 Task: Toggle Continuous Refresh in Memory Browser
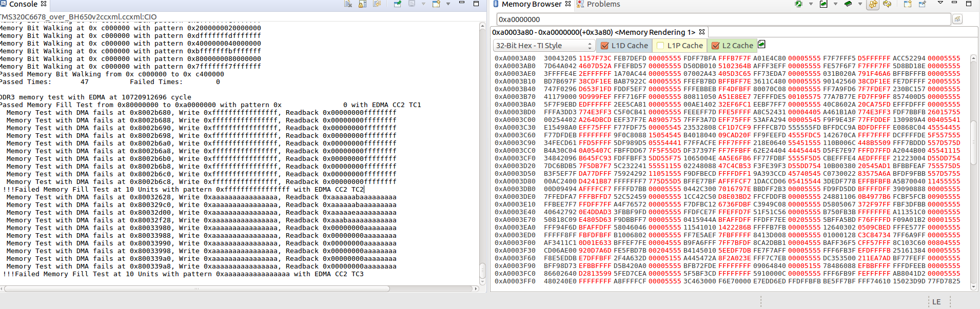point(873,4)
